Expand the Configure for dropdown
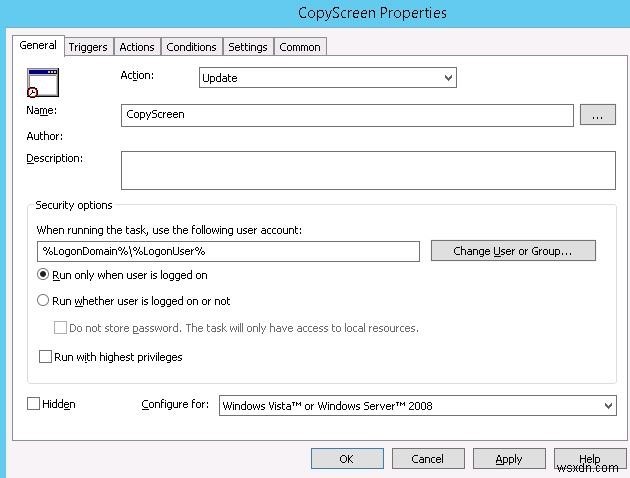 [417, 405]
